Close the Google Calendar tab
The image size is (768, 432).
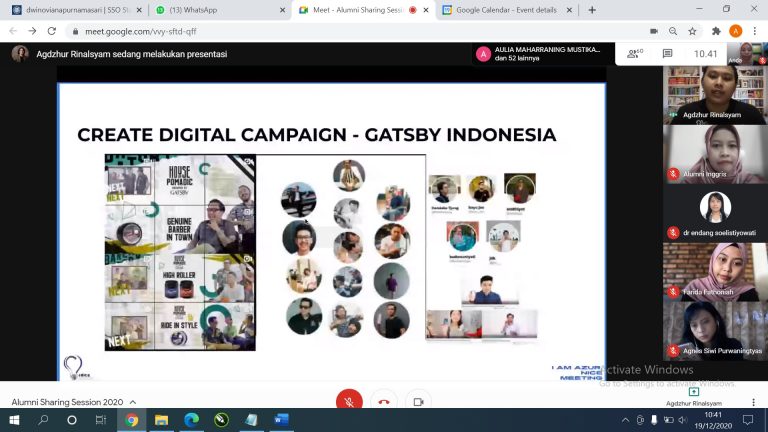pos(569,10)
